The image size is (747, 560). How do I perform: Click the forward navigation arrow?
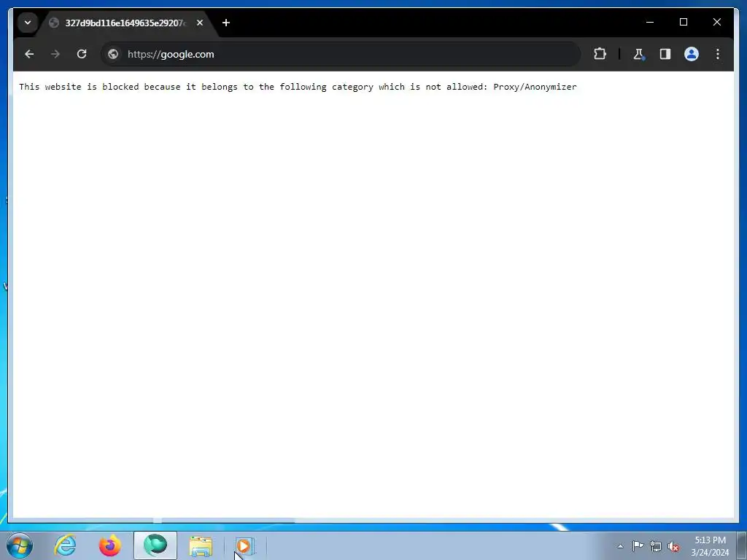(55, 54)
